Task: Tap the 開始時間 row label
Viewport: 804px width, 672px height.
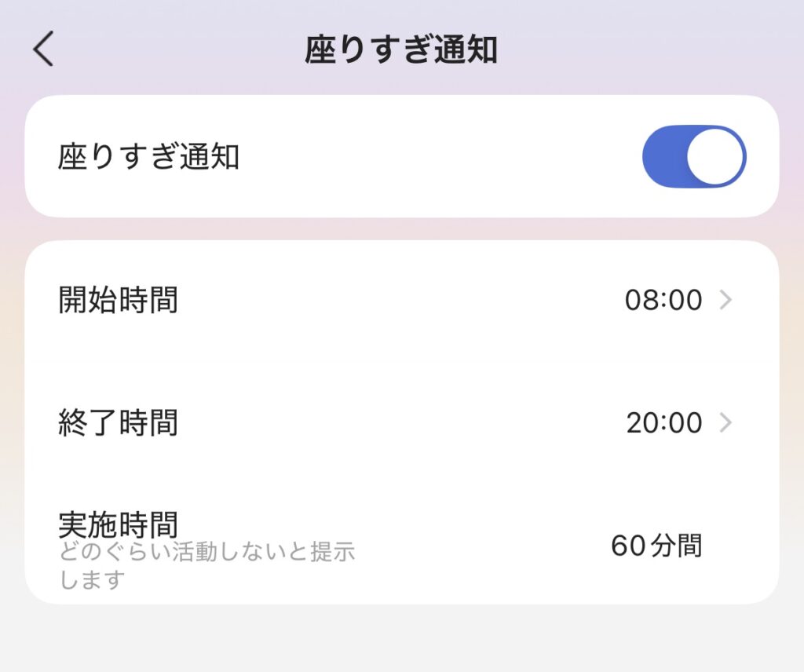Action: 119,300
